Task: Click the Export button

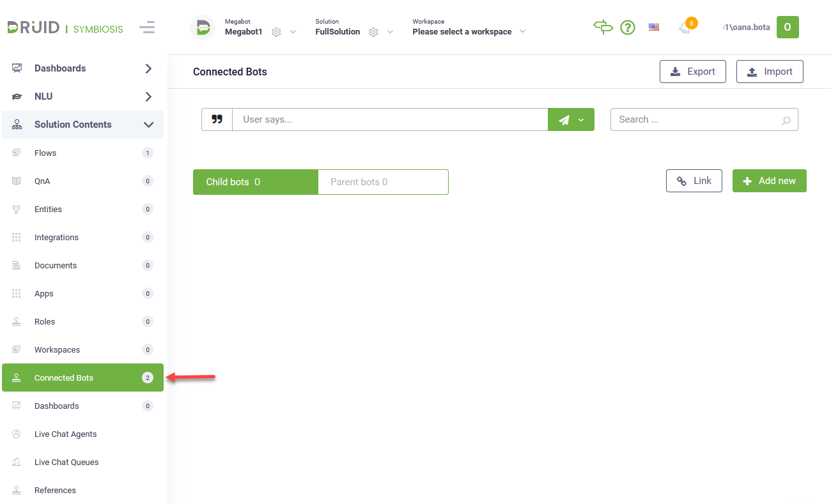Action: click(692, 72)
